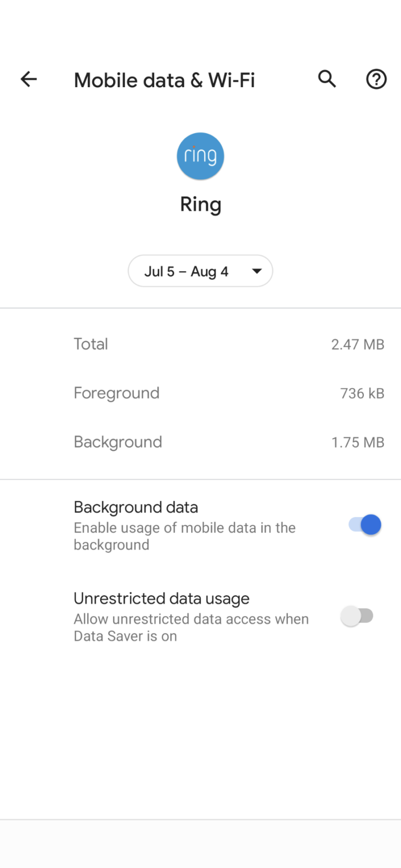Select the Total data usage row

coord(200,344)
